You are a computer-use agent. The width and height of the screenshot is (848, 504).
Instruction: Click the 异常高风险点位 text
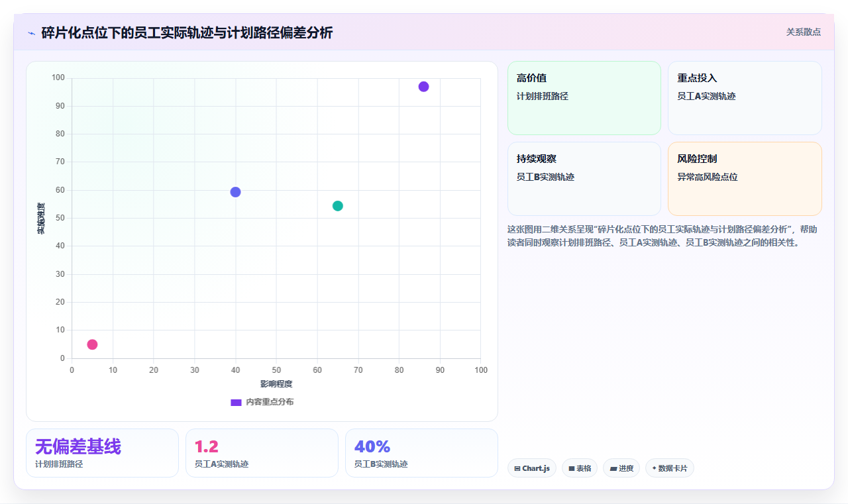(x=708, y=177)
